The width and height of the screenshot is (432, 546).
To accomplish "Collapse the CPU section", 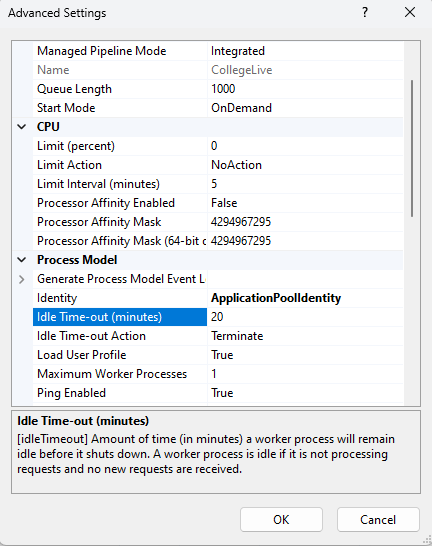I will click(22, 127).
